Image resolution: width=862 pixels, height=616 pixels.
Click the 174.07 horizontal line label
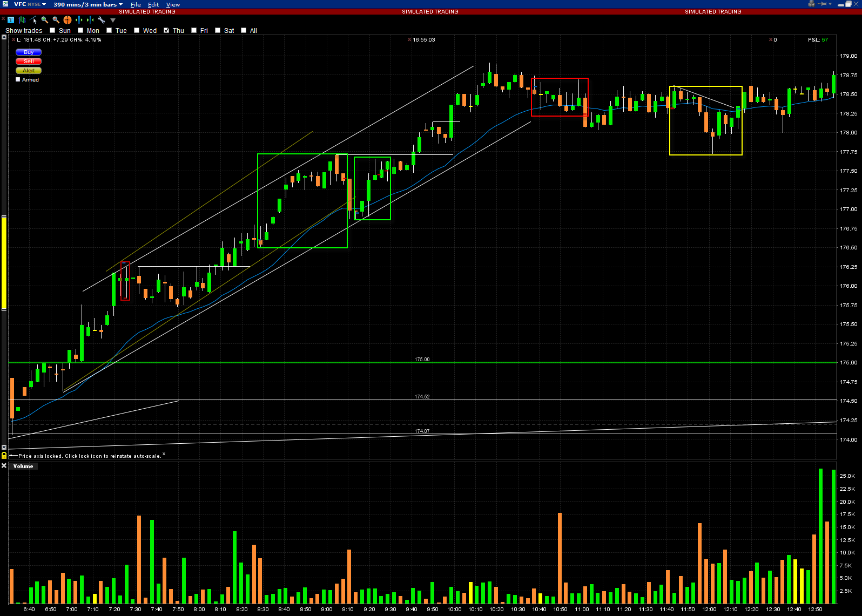tap(422, 431)
